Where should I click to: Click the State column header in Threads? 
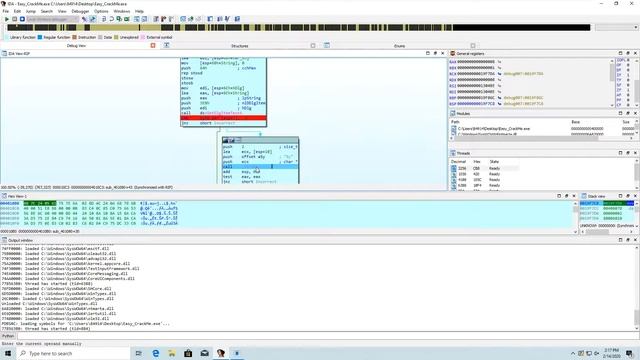(494, 162)
